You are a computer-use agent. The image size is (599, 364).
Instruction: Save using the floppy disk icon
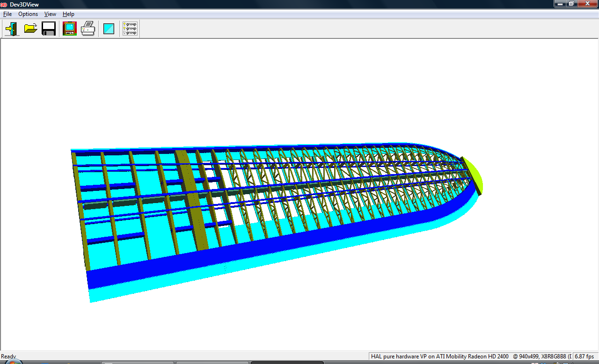pos(49,29)
